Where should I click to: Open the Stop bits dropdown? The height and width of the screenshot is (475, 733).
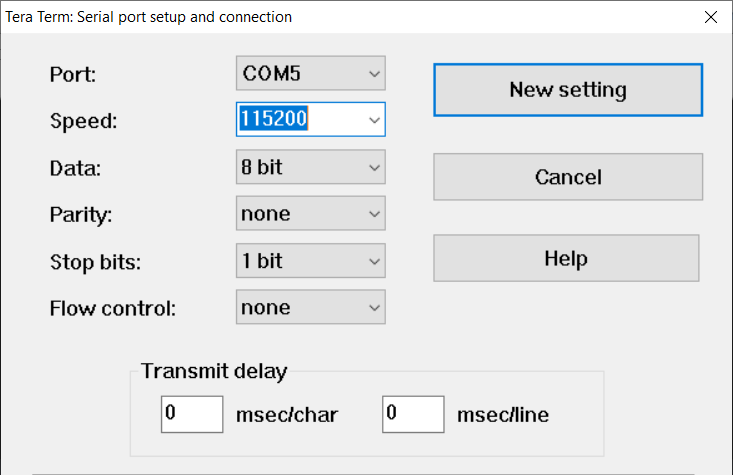(x=310, y=261)
